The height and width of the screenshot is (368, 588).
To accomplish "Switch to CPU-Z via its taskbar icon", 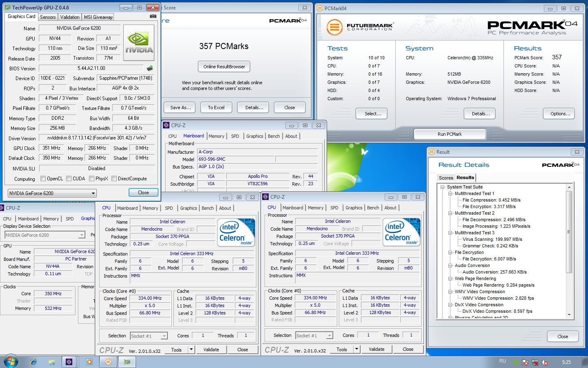I will click(69, 362).
